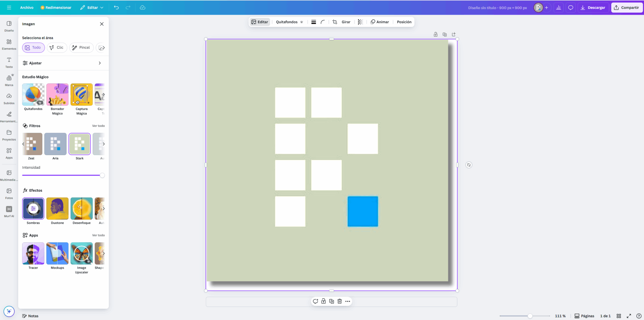Switch to the Editar tab above the canvas
The image size is (644, 320).
pos(259,22)
